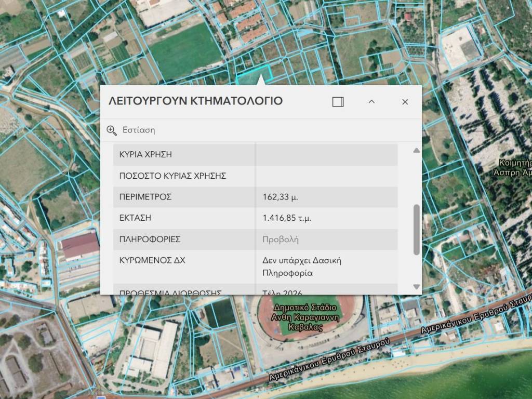532x399 pixels.
Task: Click the attribute table scroll up arrow
Action: (416, 151)
